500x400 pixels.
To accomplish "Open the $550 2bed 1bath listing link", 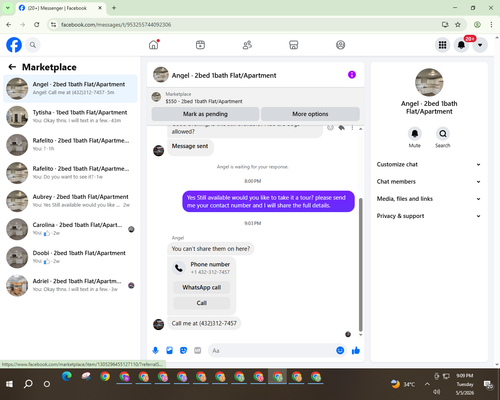I will pyautogui.click(x=204, y=101).
